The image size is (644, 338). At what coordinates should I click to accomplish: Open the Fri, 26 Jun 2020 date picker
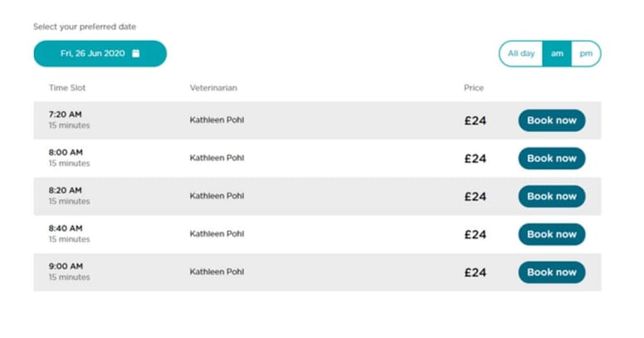(100, 53)
